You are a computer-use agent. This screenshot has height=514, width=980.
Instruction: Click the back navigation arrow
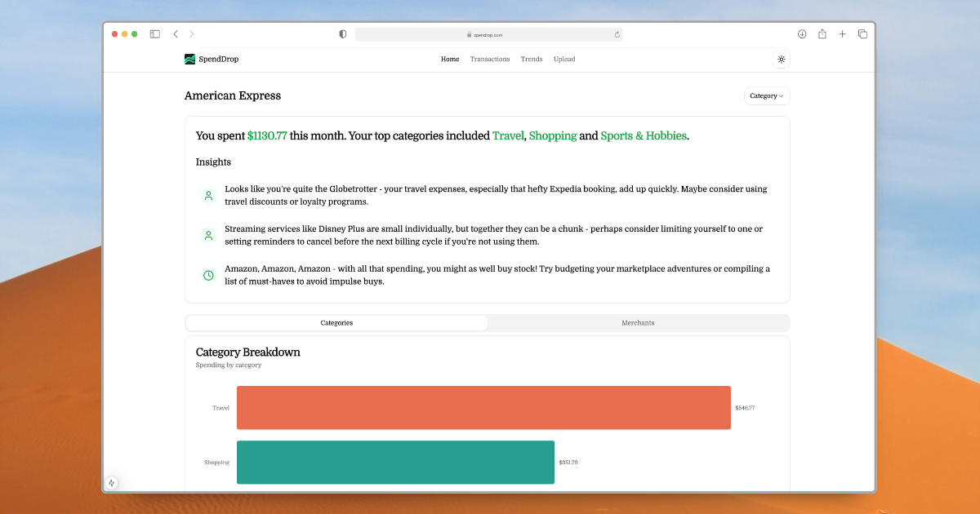tap(176, 33)
